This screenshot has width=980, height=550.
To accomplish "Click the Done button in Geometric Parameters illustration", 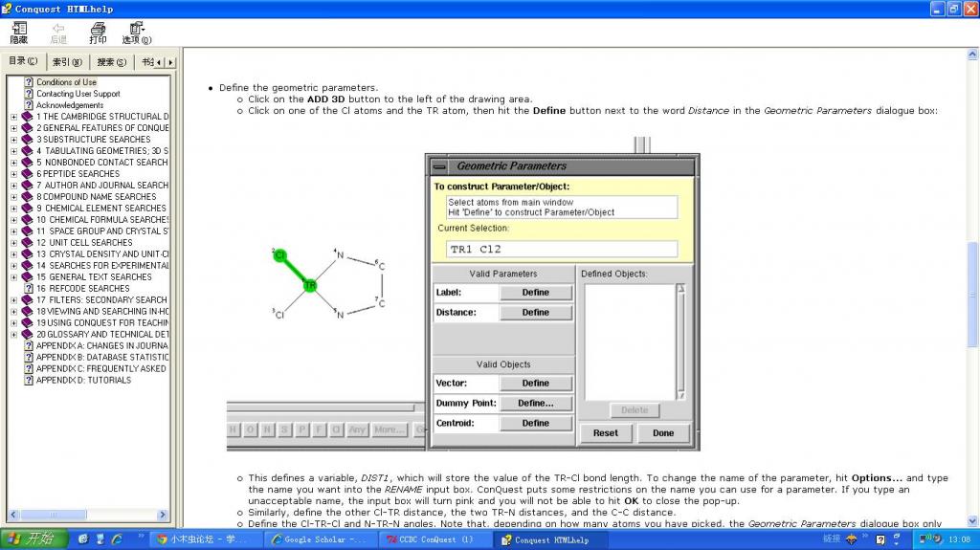I will click(x=663, y=433).
